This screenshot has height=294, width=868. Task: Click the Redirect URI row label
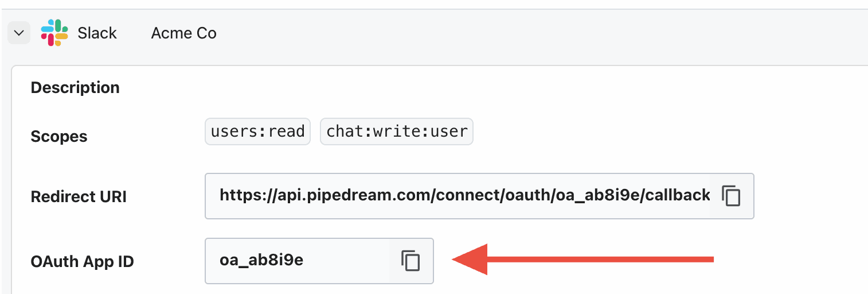79,196
